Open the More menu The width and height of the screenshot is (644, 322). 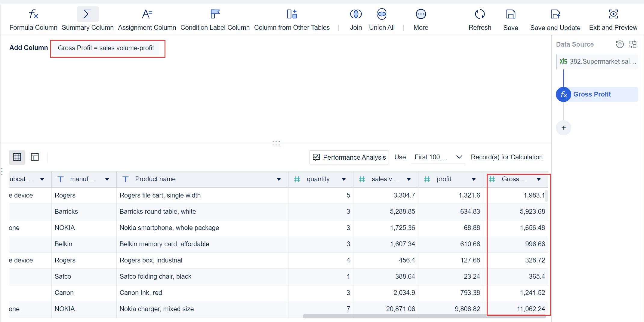(421, 19)
